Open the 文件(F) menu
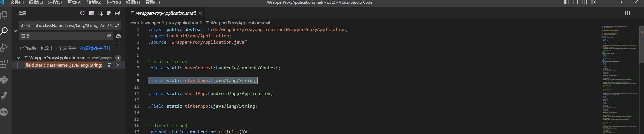 coord(17,2)
